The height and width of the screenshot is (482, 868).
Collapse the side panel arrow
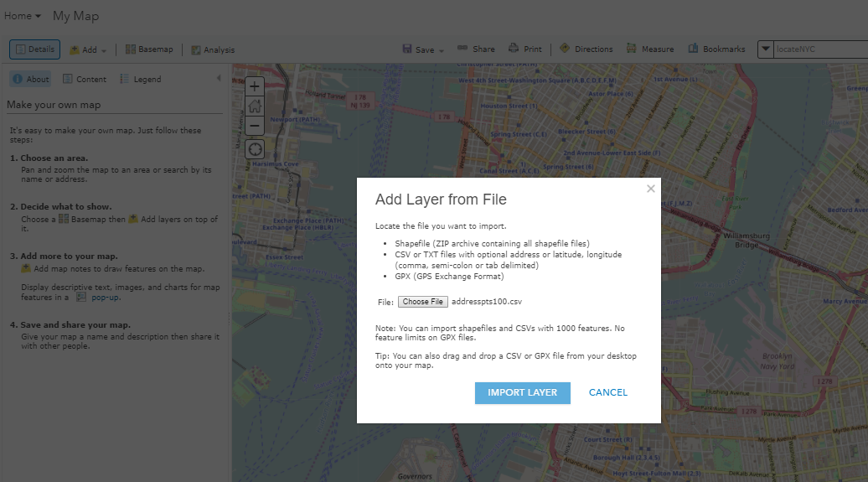(219, 79)
